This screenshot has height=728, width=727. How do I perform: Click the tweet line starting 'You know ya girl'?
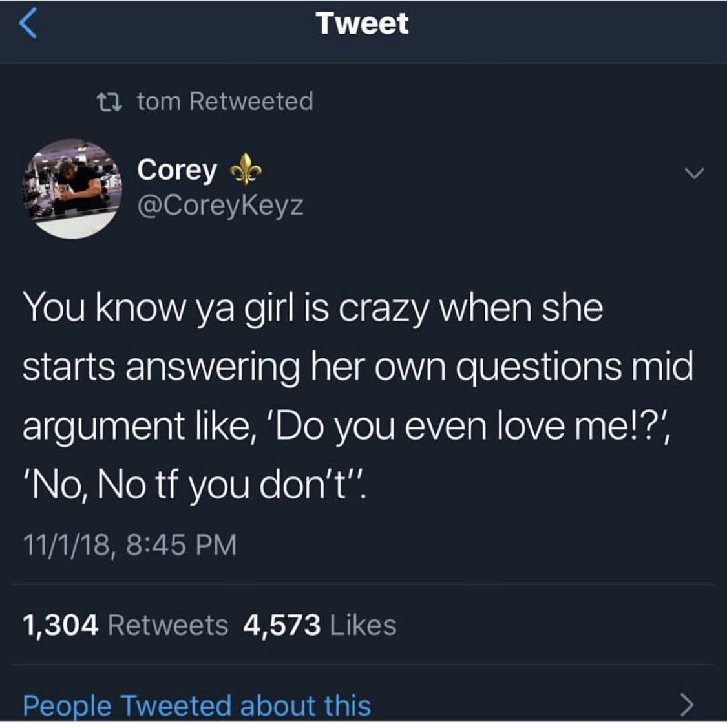coord(313,309)
